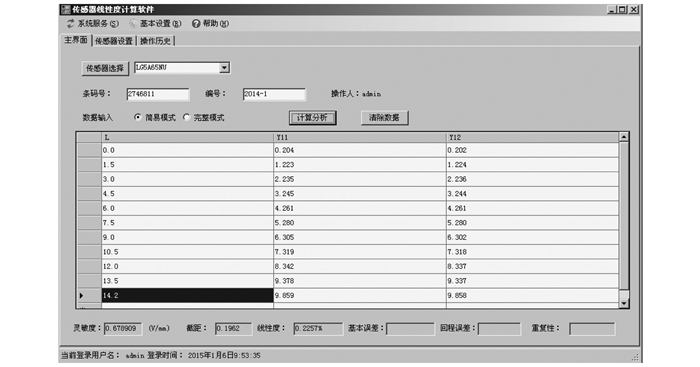The height and width of the screenshot is (367, 700).
Task: Switch to the 主界面 tab
Action: 75,40
